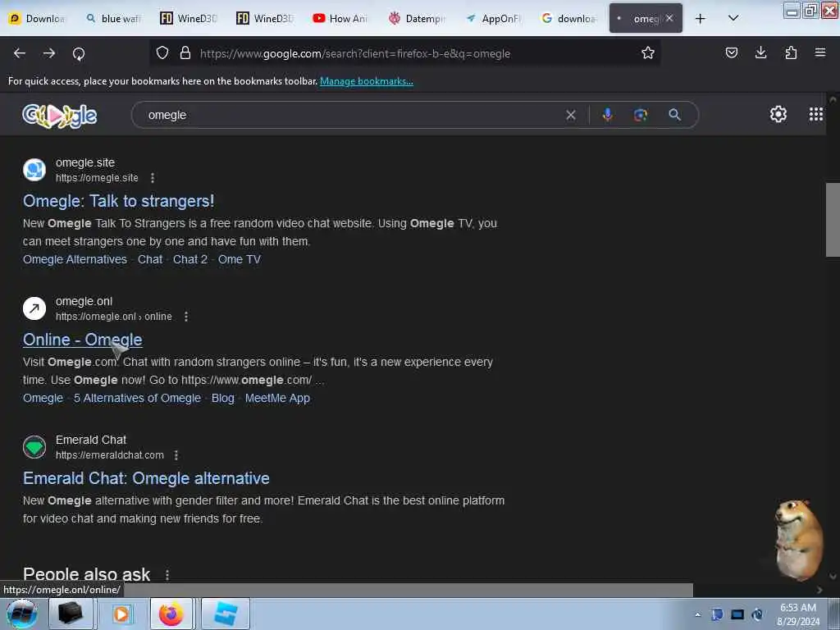Click the Emerald Chat favicon
Image resolution: width=840 pixels, height=630 pixels.
(x=34, y=447)
